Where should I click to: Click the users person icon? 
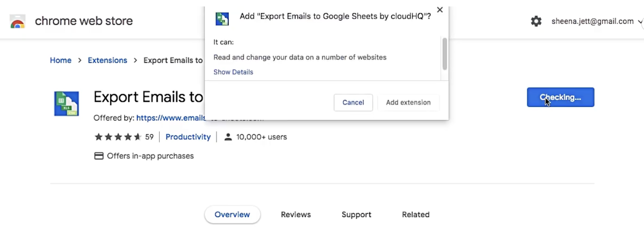click(x=228, y=137)
